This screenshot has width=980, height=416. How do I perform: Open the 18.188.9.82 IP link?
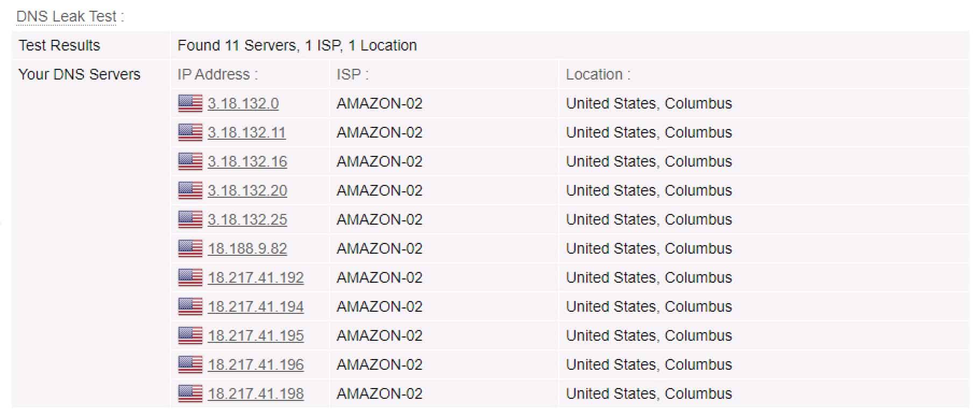pyautogui.click(x=247, y=248)
